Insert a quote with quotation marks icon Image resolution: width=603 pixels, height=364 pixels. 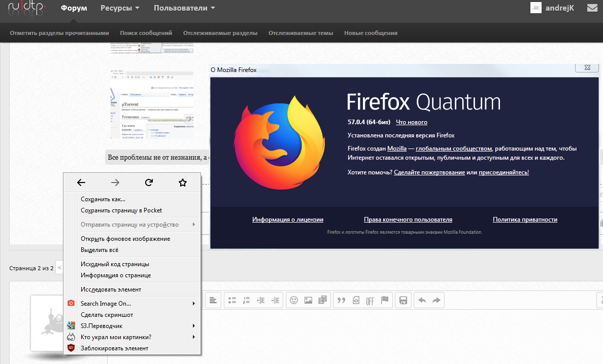[x=341, y=300]
